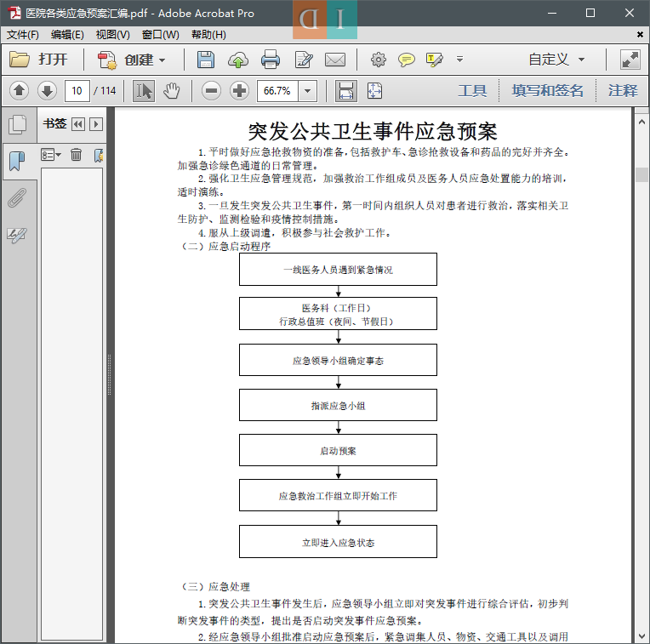Activate the Hand pan tool
The image size is (650, 644).
[171, 91]
